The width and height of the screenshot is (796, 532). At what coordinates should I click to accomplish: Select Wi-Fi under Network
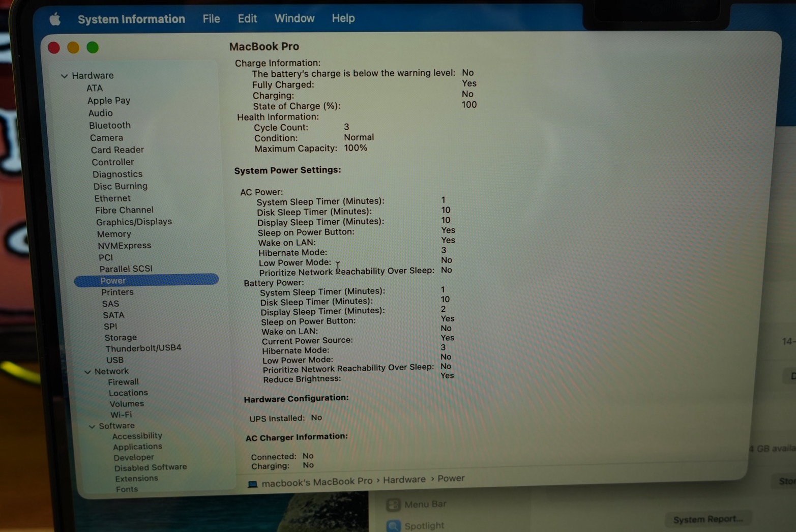(121, 415)
